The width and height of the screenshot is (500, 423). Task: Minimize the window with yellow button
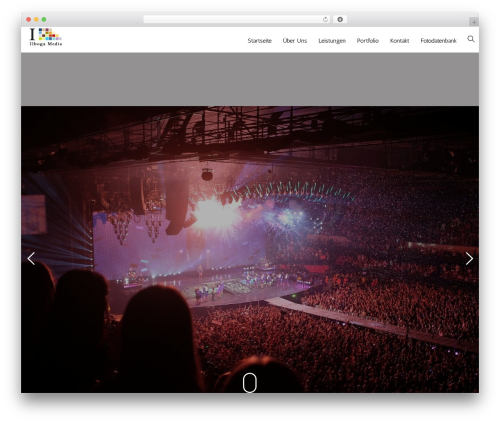pos(36,19)
